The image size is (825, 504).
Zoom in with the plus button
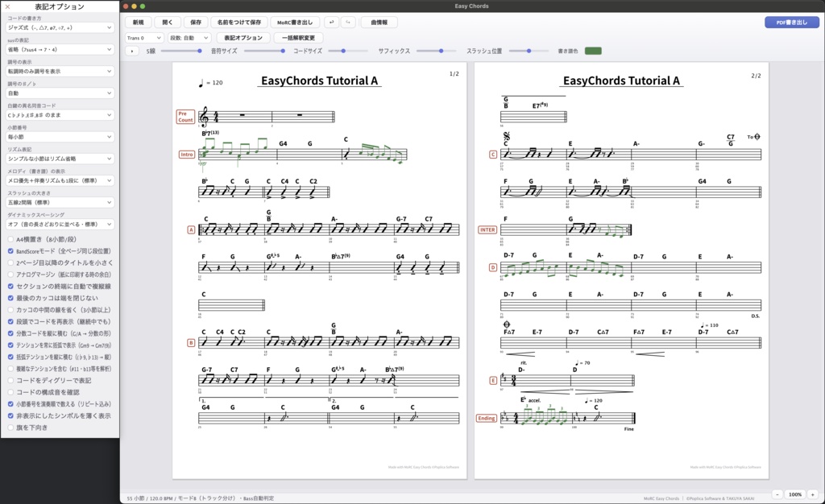point(812,494)
